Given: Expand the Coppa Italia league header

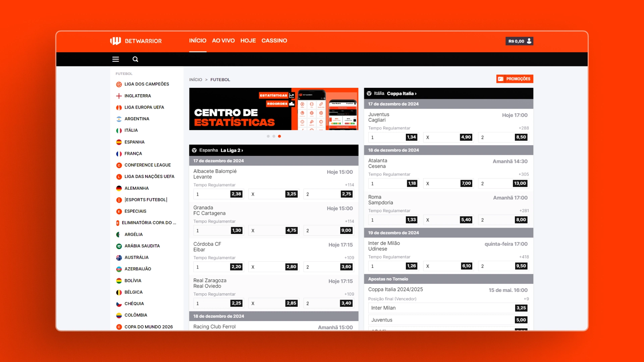Looking at the screenshot, I should tap(448, 94).
